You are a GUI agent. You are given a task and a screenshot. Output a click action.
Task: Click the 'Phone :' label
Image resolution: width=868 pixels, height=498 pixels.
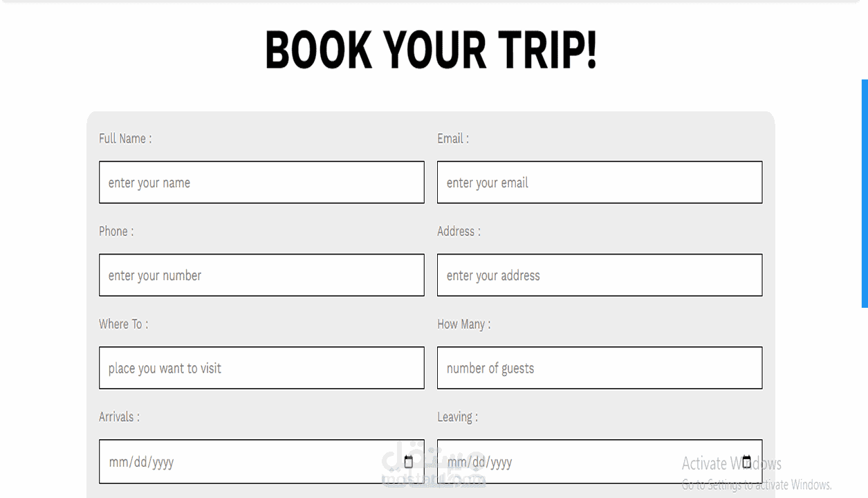tap(116, 231)
